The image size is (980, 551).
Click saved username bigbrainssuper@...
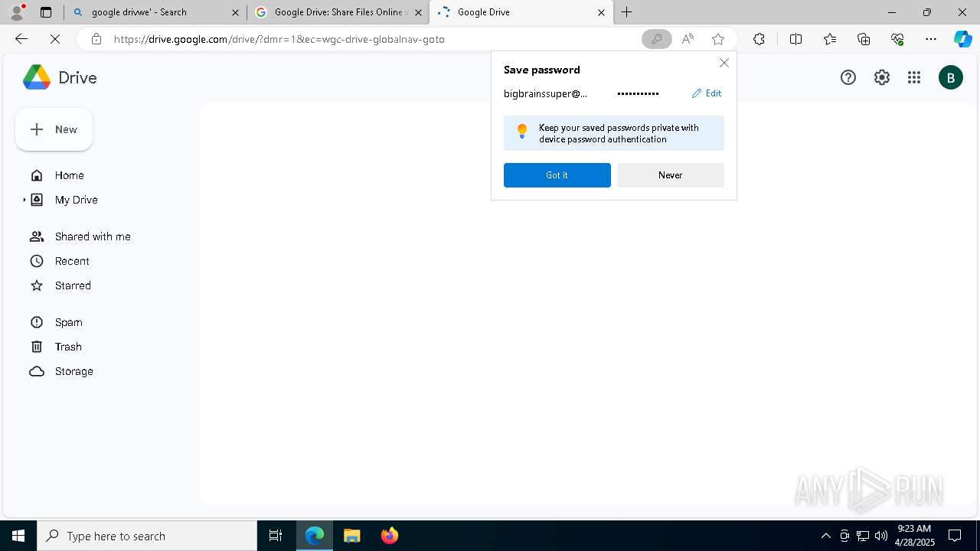[546, 93]
